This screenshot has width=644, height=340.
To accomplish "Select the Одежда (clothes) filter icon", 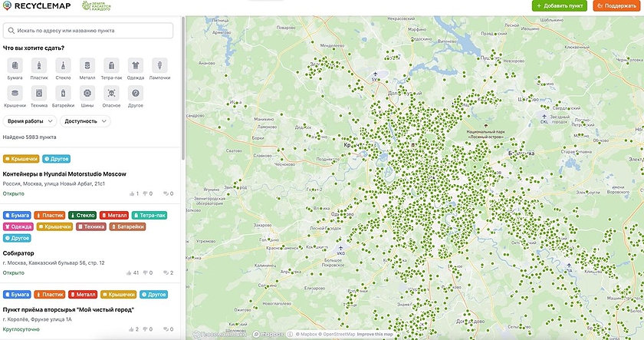I will (135, 66).
